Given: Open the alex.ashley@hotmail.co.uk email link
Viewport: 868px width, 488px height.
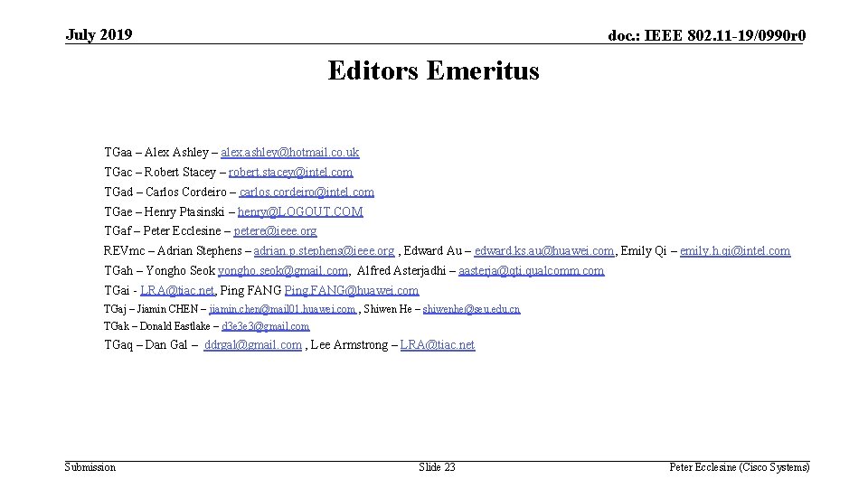Looking at the screenshot, I should click(x=290, y=152).
